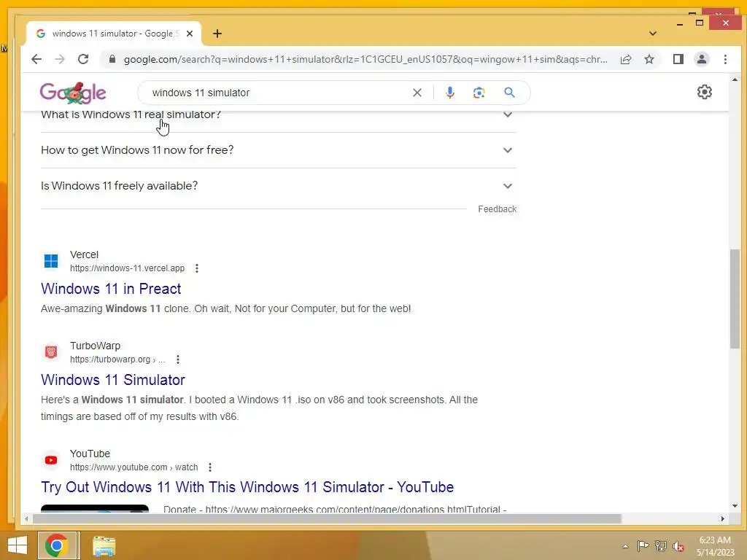The height and width of the screenshot is (560, 747).
Task: Click the windows-11.vercel.app URL
Action: 127,268
